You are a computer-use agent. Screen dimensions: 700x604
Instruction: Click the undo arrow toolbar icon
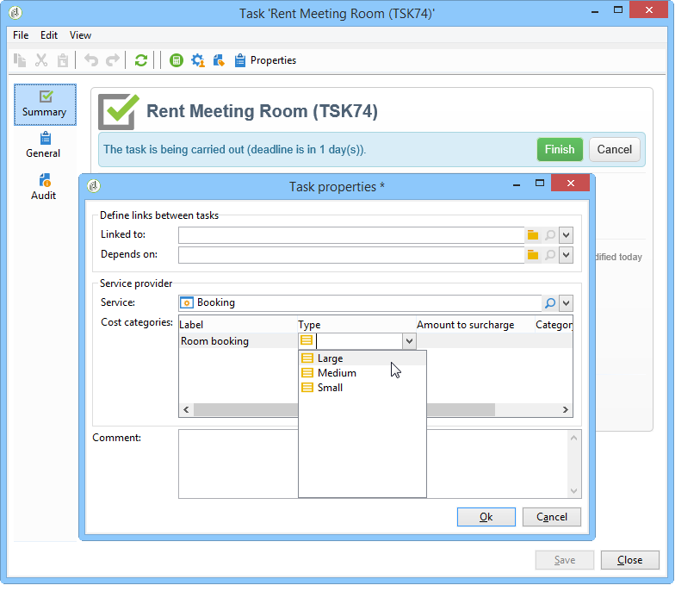pos(91,60)
